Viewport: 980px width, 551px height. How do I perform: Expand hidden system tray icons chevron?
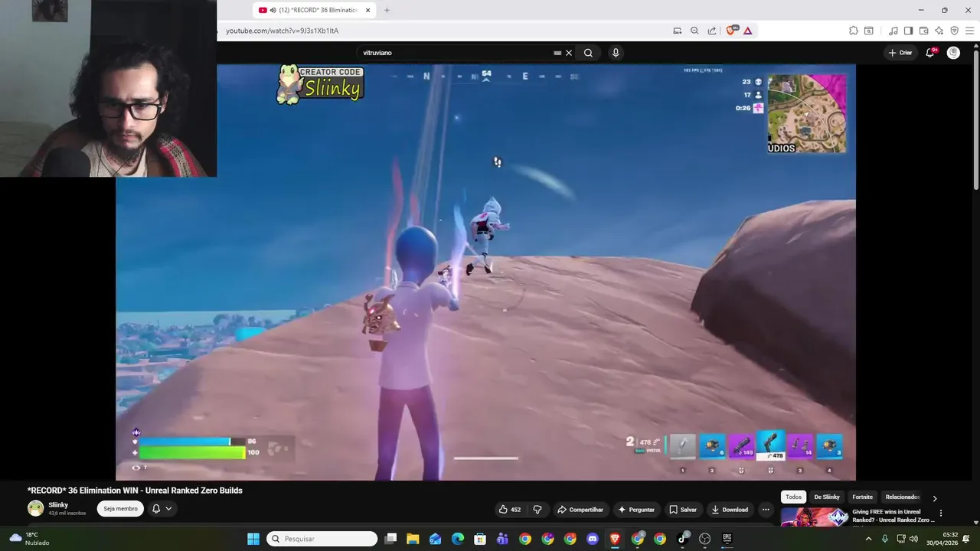click(868, 539)
